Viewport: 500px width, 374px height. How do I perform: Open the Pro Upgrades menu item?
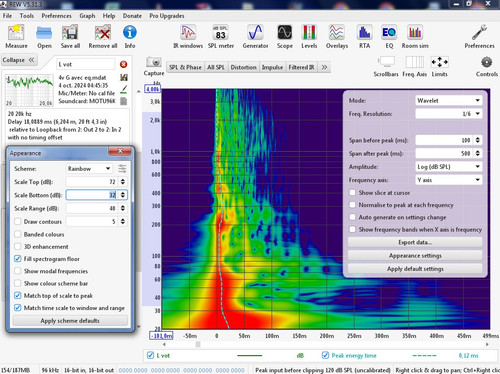point(167,16)
